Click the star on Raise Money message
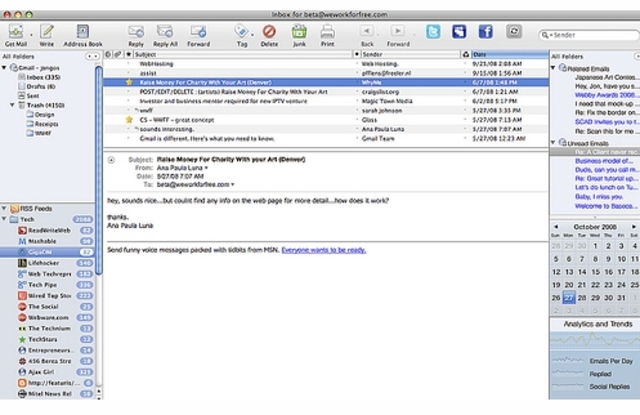 pyautogui.click(x=129, y=82)
